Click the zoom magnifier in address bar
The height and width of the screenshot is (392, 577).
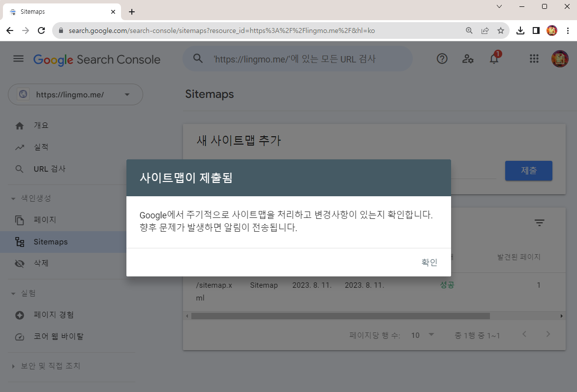point(469,30)
